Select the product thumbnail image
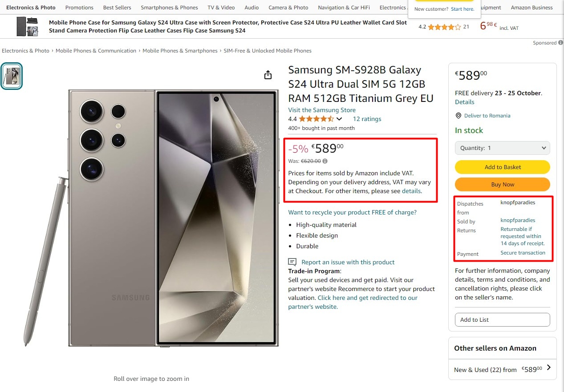This screenshot has height=392, width=564. pos(12,76)
